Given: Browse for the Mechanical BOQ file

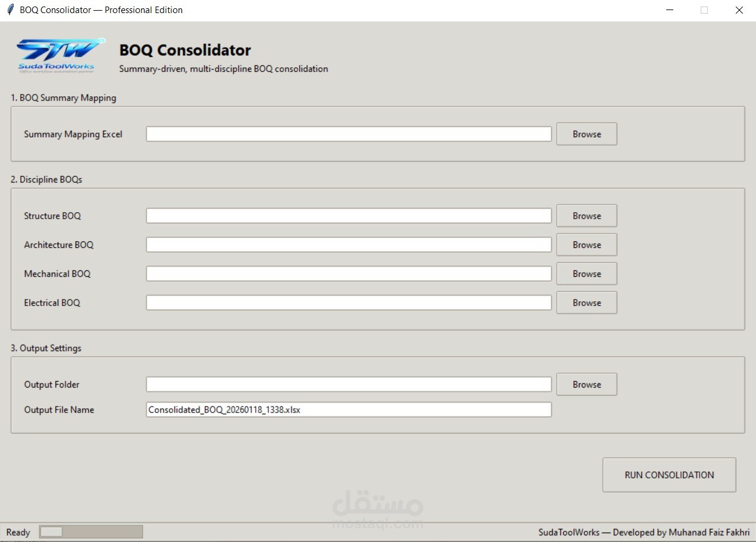Looking at the screenshot, I should pos(586,274).
